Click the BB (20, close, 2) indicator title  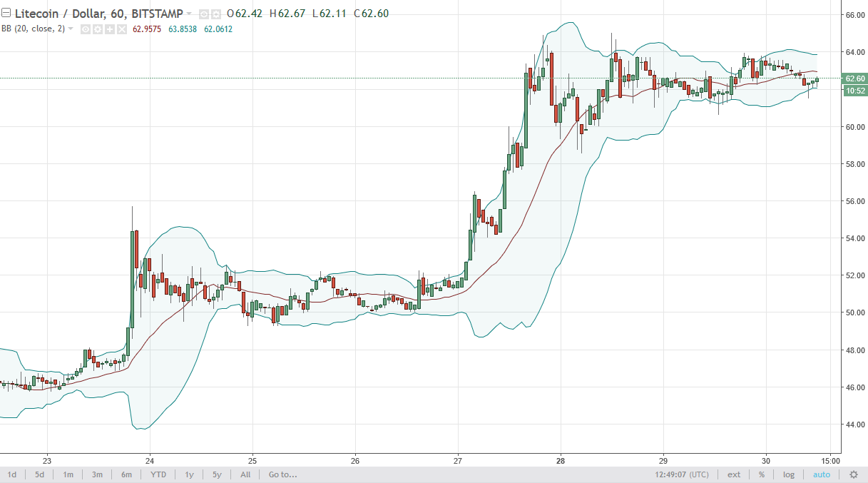tap(33, 29)
